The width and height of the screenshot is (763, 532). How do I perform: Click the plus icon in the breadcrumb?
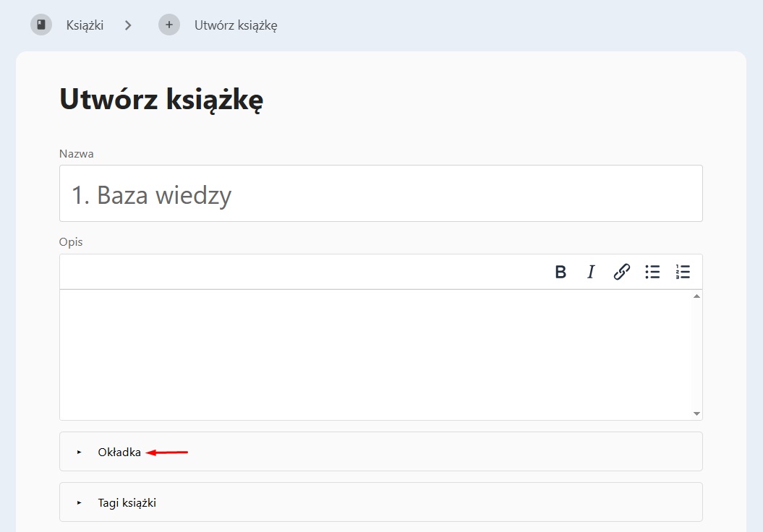[x=169, y=25]
